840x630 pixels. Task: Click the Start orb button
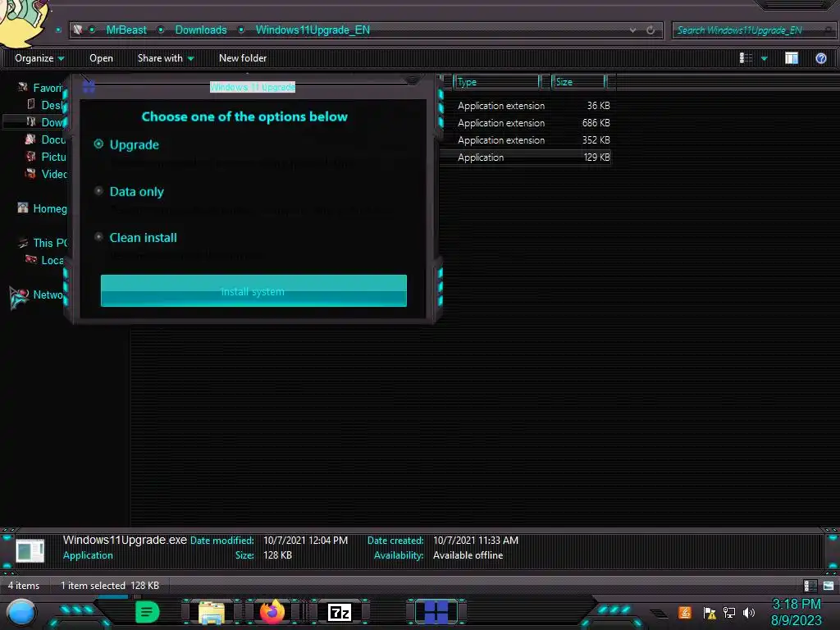point(21,612)
